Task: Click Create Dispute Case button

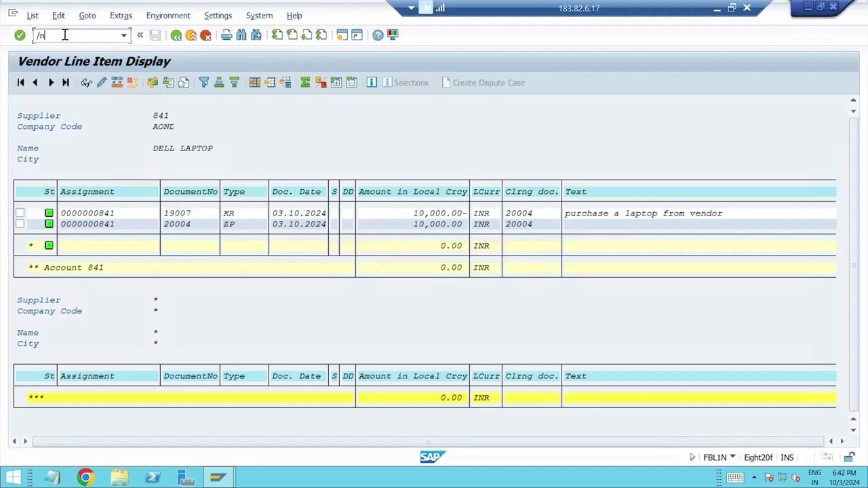Action: (483, 83)
